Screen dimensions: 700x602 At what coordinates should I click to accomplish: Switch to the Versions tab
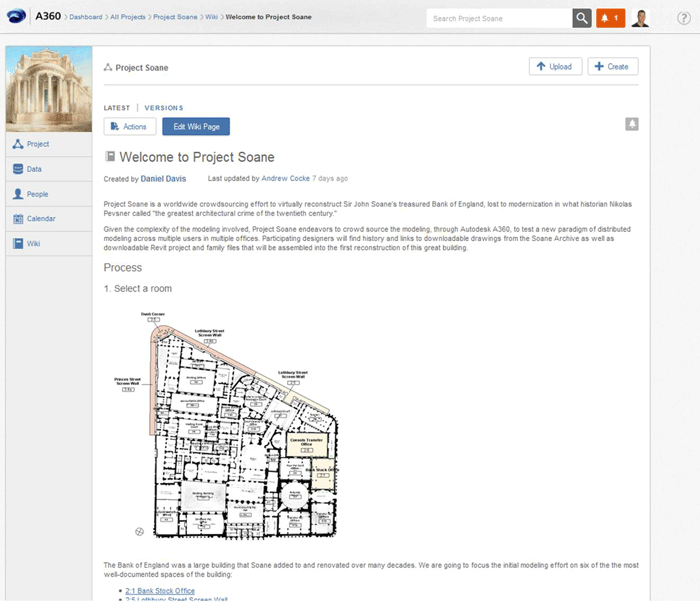coord(164,107)
